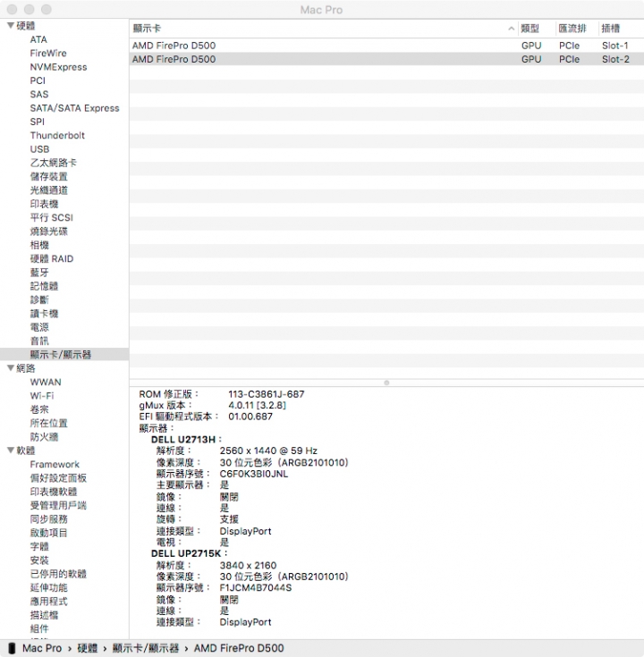This screenshot has height=657, width=644.
Task: Open 受管理用戶端 sidebar entry
Action: point(58,505)
